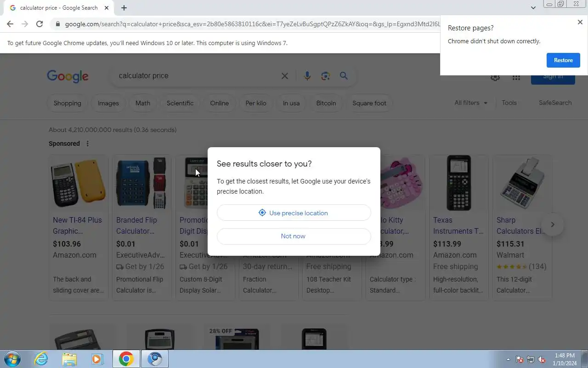Select the Bitcoin filter chip

coord(326,103)
